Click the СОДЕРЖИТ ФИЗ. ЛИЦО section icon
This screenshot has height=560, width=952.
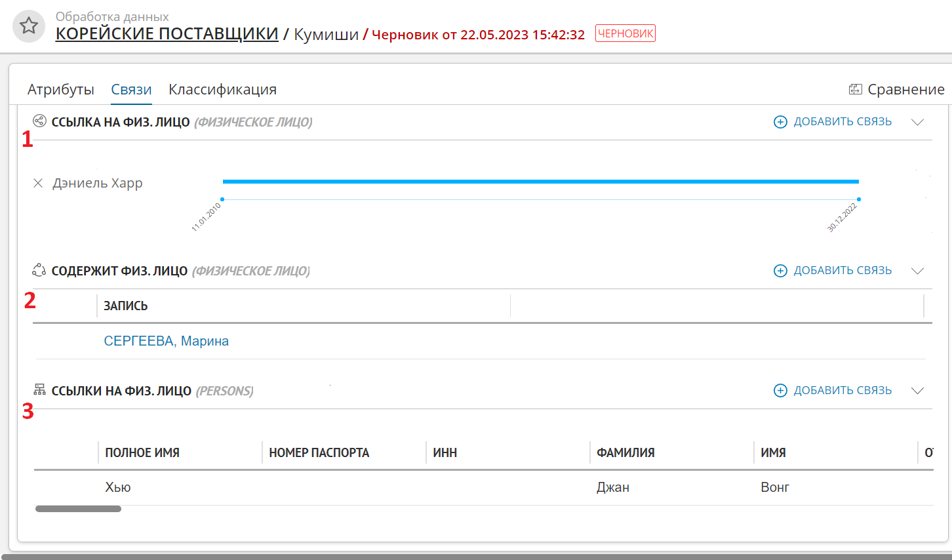click(39, 270)
